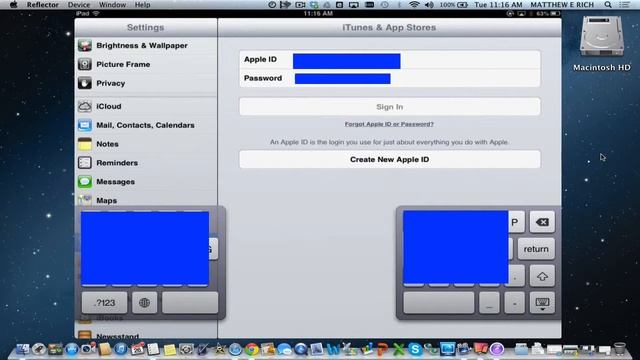This screenshot has height=360, width=640.
Task: Tap the Privacy hand icon
Action: point(85,83)
